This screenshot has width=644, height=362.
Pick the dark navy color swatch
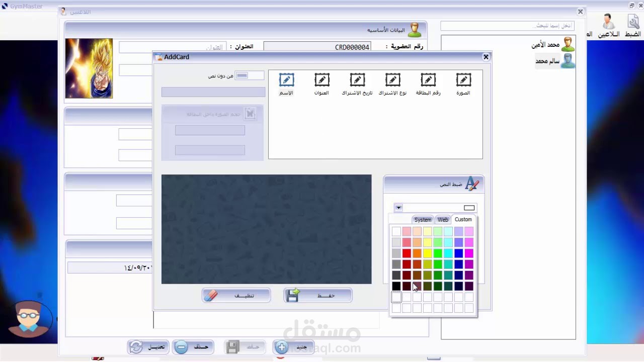[458, 286]
